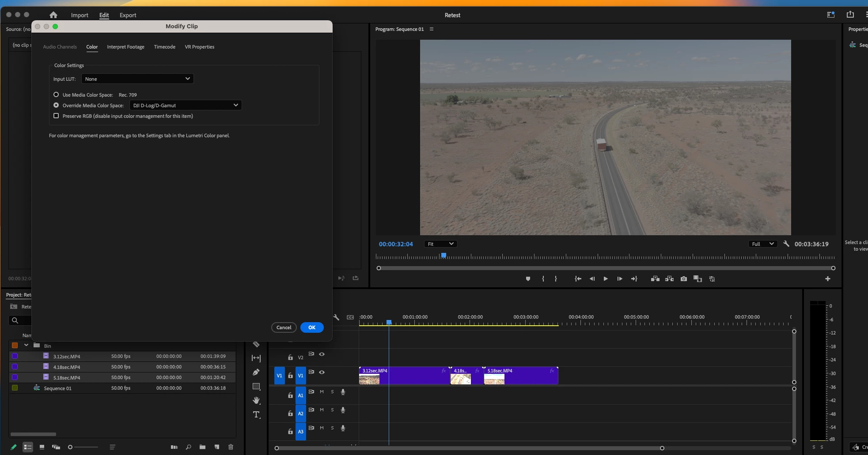Enable the Preserve RGB checkbox

coord(56,116)
